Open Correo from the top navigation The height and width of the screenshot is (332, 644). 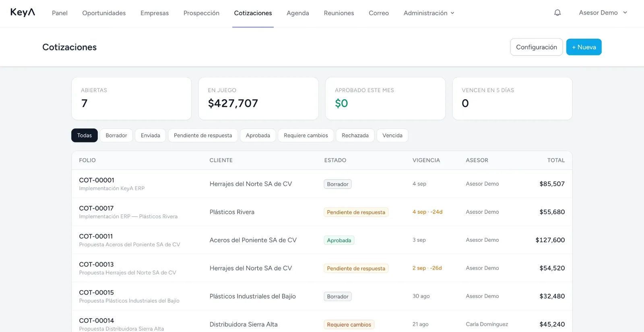pyautogui.click(x=379, y=13)
